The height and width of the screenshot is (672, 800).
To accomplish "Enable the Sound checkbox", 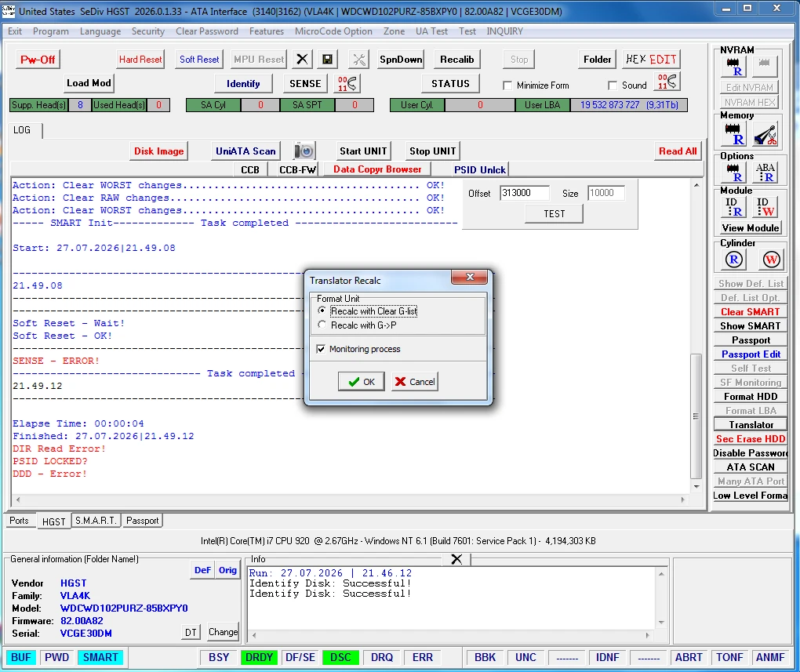I will [613, 85].
